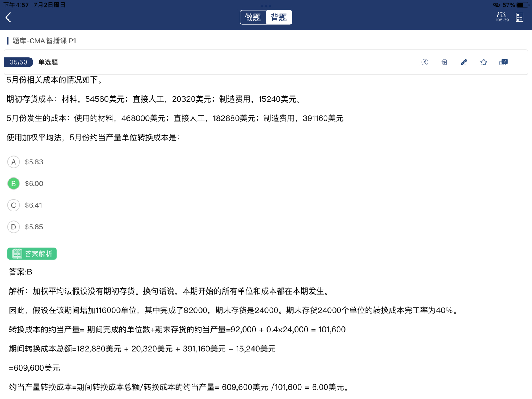532x399 pixels.
Task: Open the answer sheet checklist icon
Action: click(x=519, y=17)
